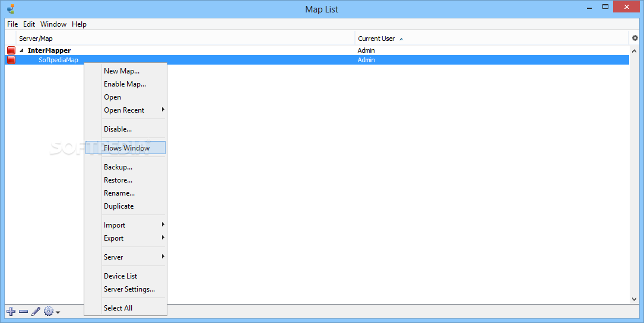Choose Rename... from the context menu
This screenshot has width=644, height=323.
pyautogui.click(x=125, y=193)
